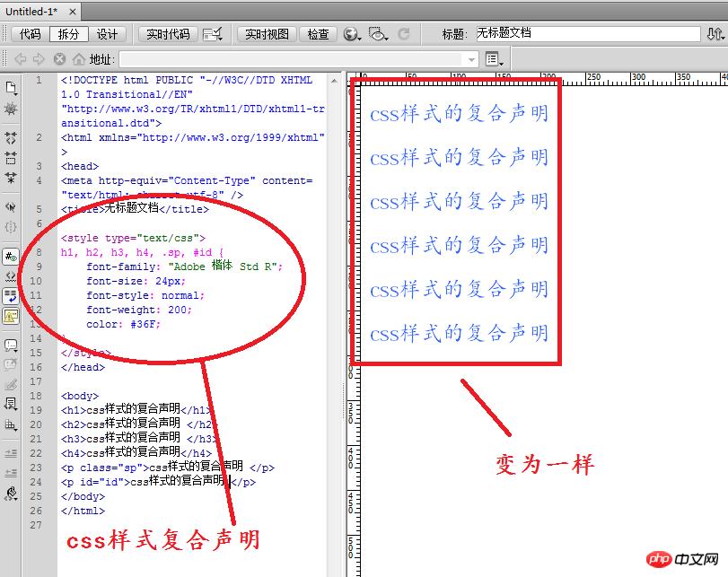Stop loading page icon
The height and width of the screenshot is (577, 728).
59,59
